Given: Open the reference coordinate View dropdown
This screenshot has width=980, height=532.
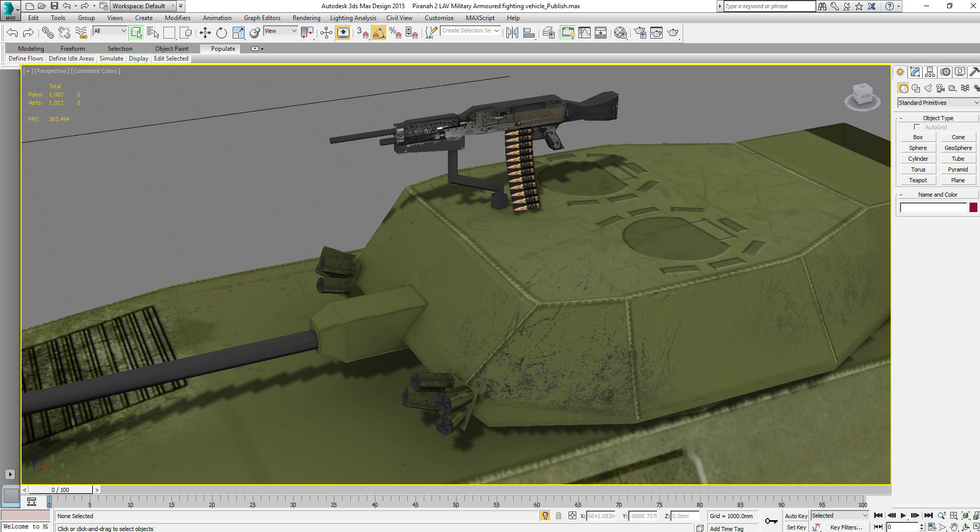Looking at the screenshot, I should pyautogui.click(x=280, y=31).
